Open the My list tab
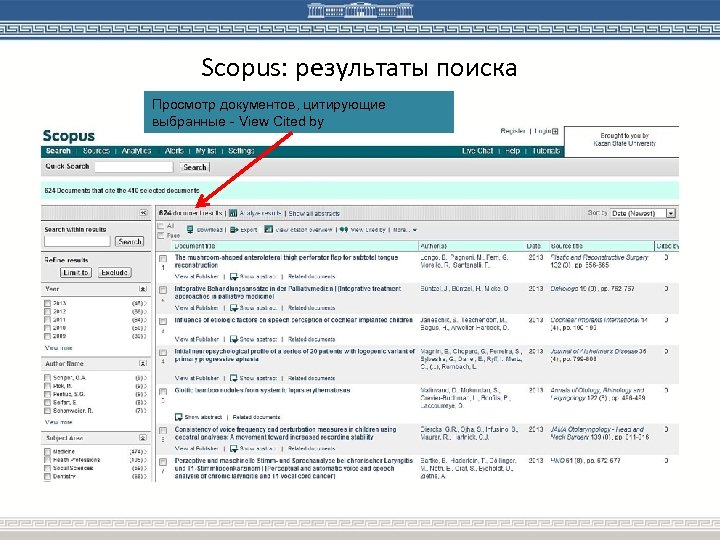720x540 pixels. point(205,151)
